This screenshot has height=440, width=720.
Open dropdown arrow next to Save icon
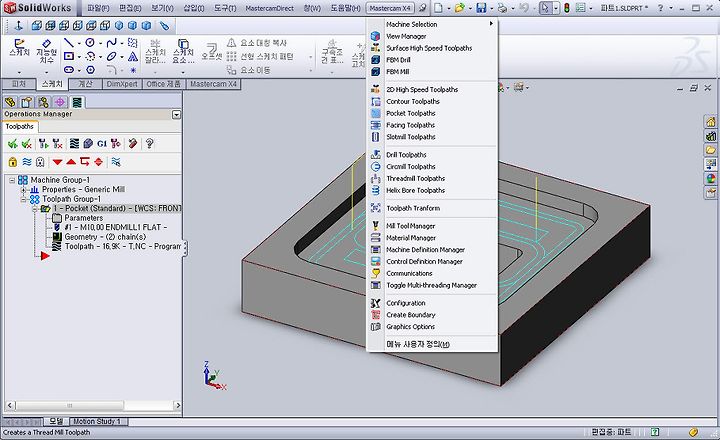pos(491,8)
